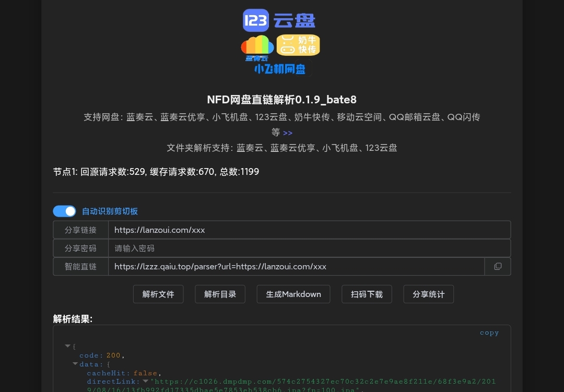This screenshot has width=564, height=392.
Task: Click the 自动识别剪切板 label text
Action: pos(110,211)
